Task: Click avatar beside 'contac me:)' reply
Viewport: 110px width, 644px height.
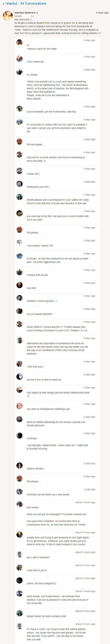Action: (x=20, y=171)
